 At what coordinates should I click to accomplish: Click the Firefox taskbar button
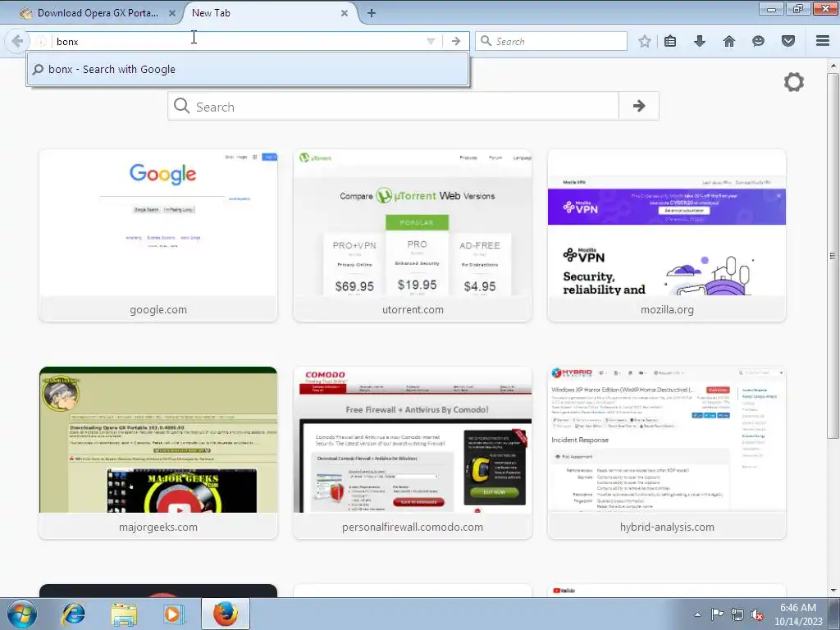pyautogui.click(x=226, y=614)
